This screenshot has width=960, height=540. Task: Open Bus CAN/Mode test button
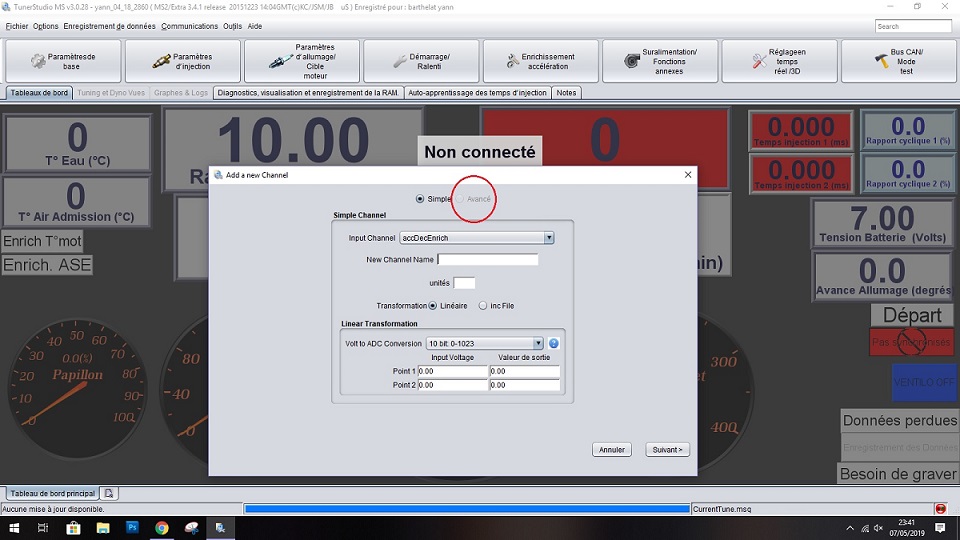click(897, 62)
